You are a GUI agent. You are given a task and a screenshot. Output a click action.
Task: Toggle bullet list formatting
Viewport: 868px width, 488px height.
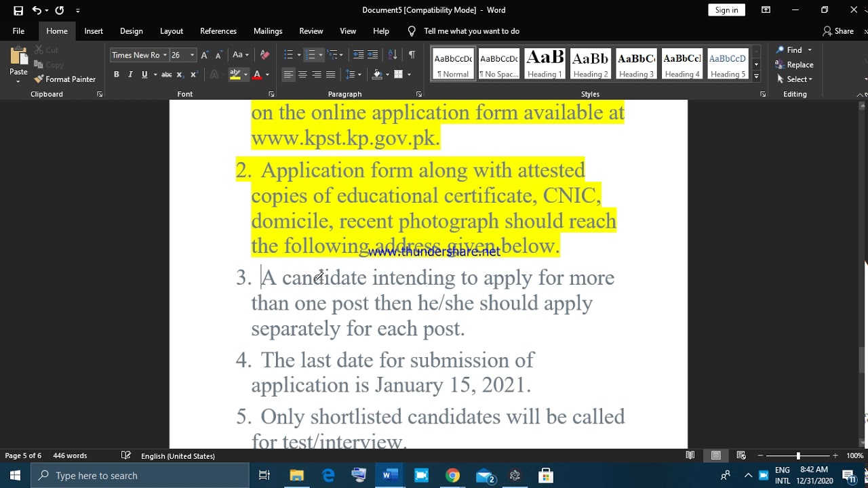288,55
